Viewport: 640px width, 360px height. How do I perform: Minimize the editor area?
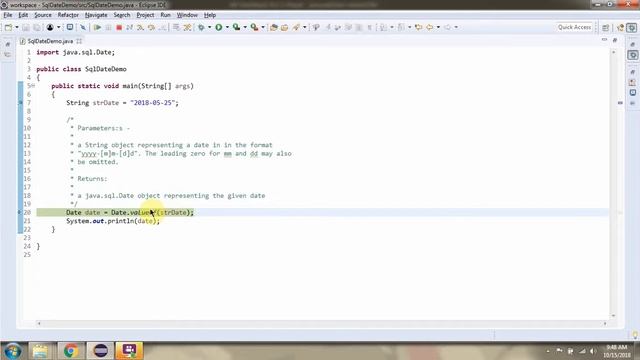point(604,40)
